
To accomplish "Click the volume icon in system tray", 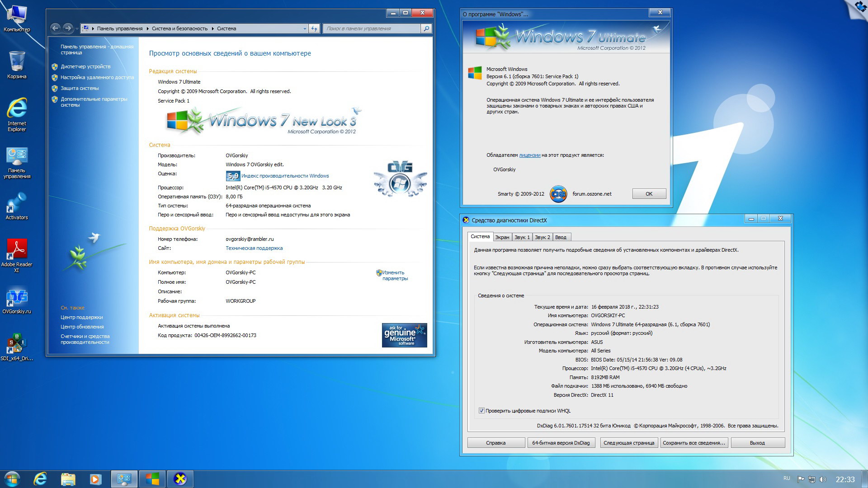I will coord(822,479).
